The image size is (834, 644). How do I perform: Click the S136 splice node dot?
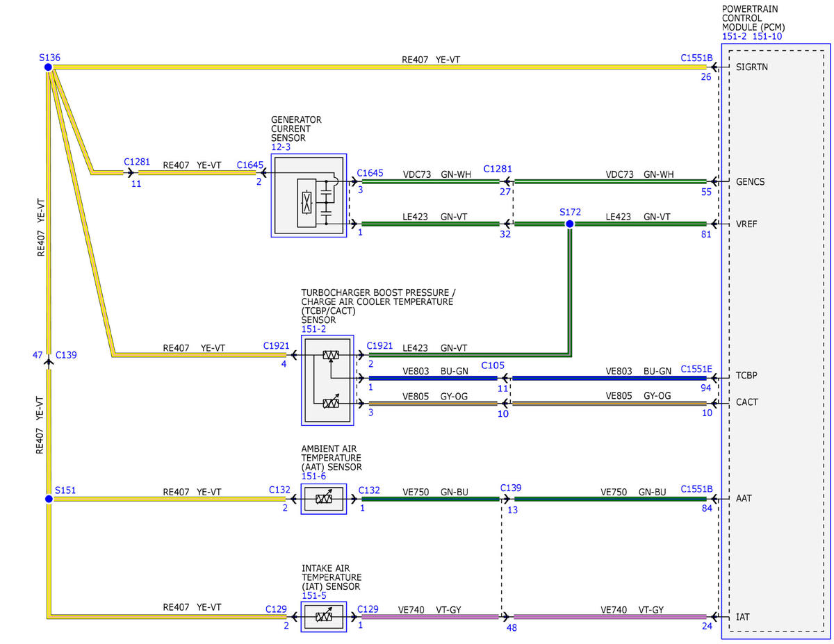(x=48, y=67)
